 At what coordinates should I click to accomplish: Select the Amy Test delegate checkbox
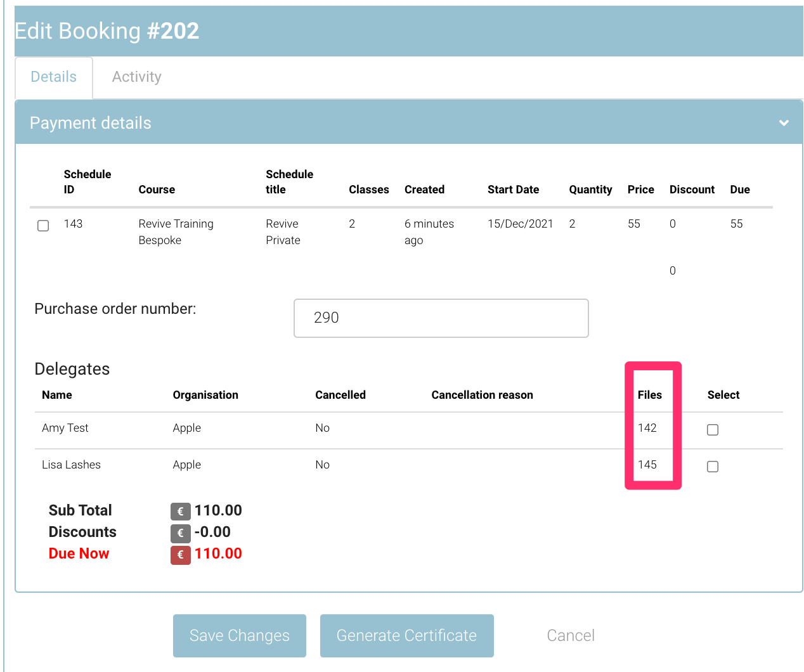point(713,430)
